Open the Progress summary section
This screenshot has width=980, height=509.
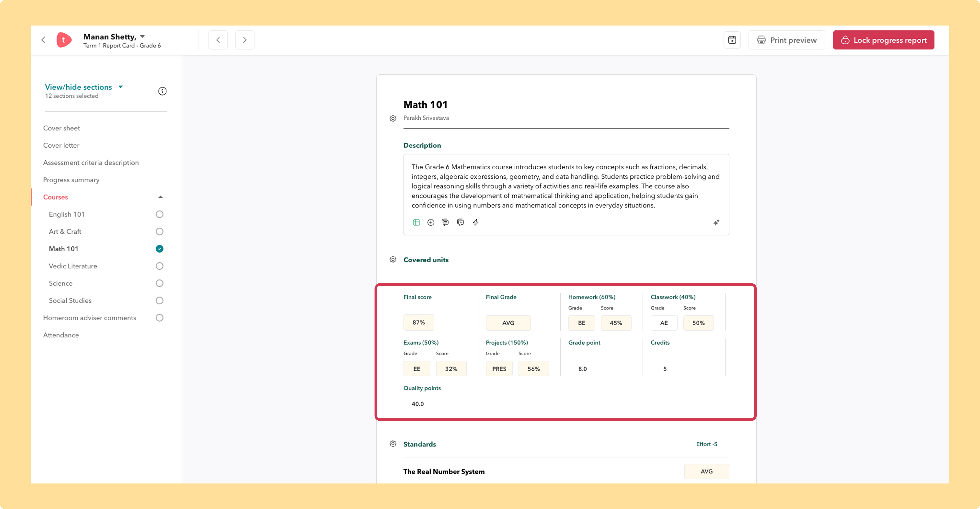[x=71, y=180]
